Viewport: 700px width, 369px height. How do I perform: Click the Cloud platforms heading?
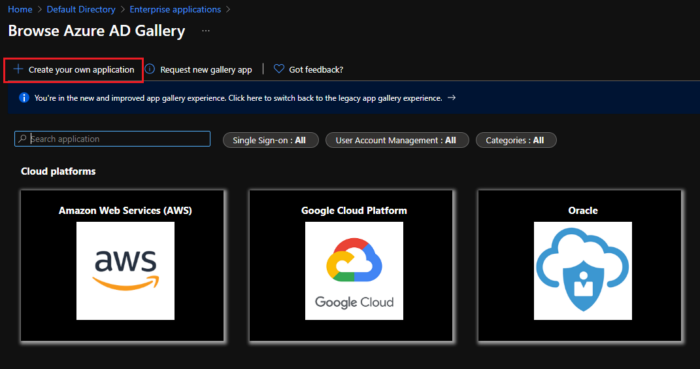[58, 171]
